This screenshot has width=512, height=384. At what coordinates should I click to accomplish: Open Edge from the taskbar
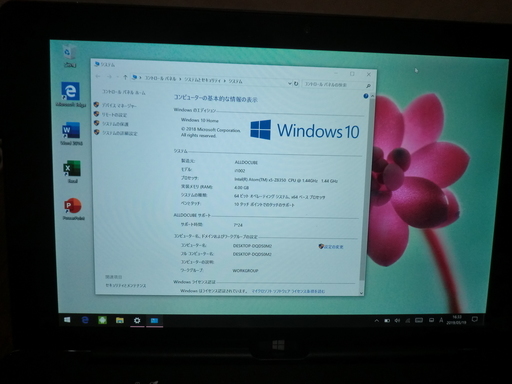[x=85, y=320]
